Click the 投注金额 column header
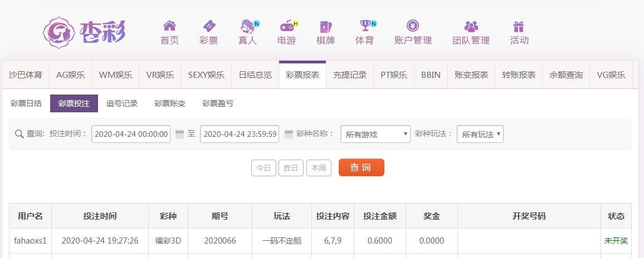The width and height of the screenshot is (644, 258). point(380,216)
